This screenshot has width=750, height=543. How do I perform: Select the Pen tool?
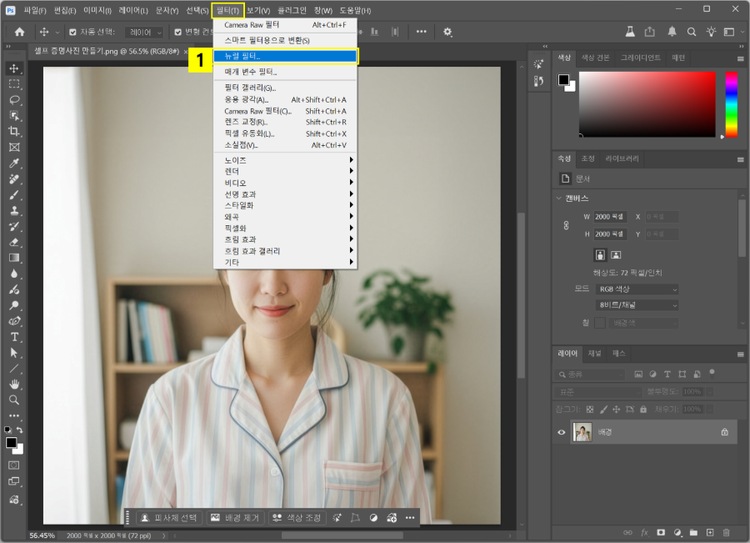pos(14,321)
